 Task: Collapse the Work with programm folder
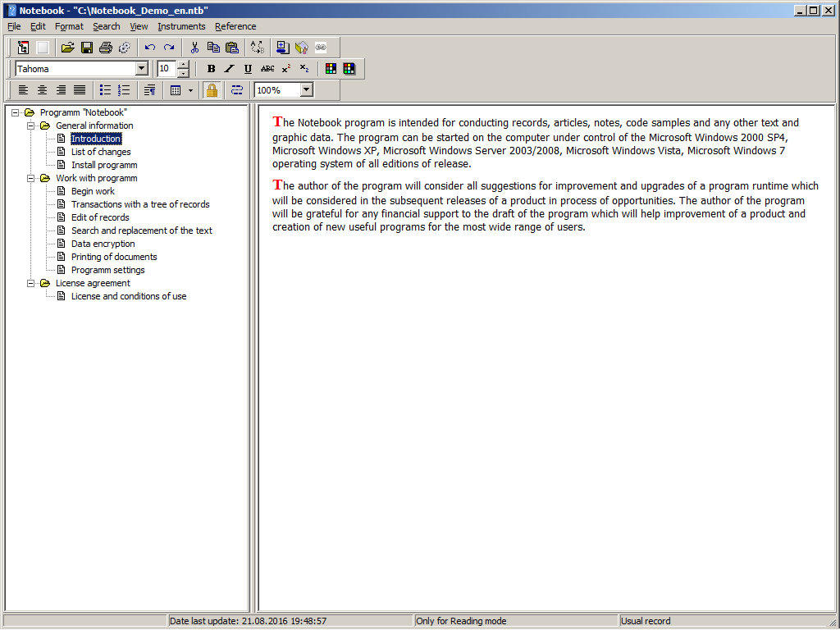pos(31,178)
